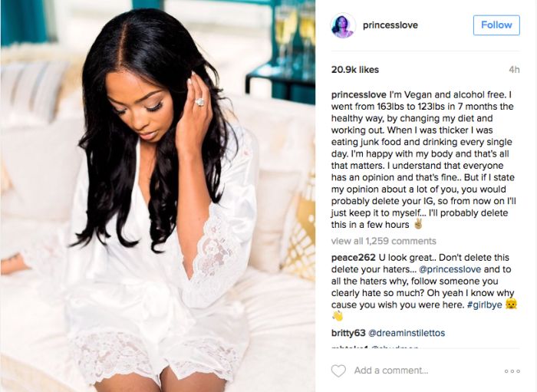The width and height of the screenshot is (537, 392).
Task: Open the #girlbye hashtag
Action: click(x=484, y=305)
